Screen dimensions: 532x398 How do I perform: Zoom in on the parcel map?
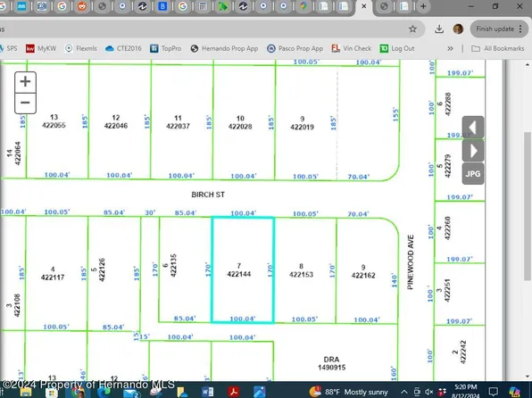pyautogui.click(x=26, y=82)
